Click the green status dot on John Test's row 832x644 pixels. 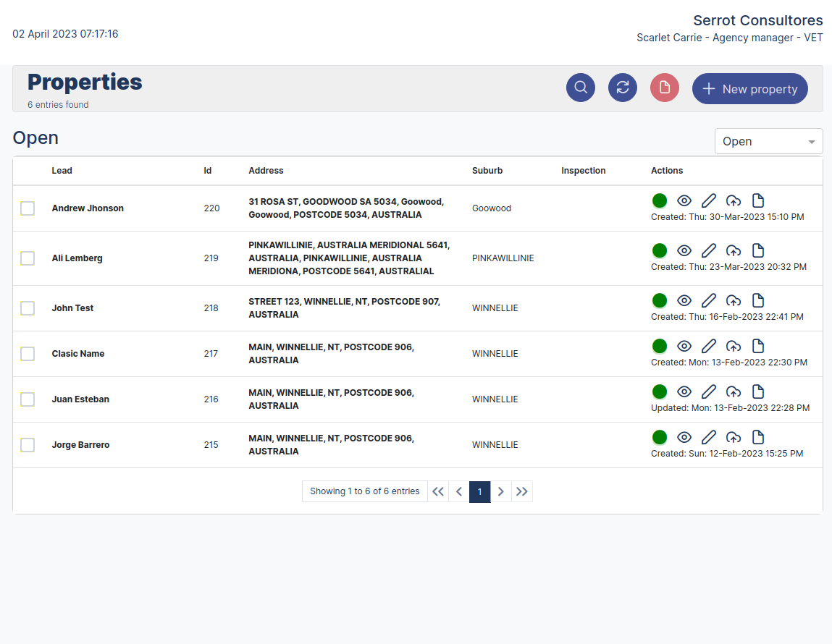660,300
